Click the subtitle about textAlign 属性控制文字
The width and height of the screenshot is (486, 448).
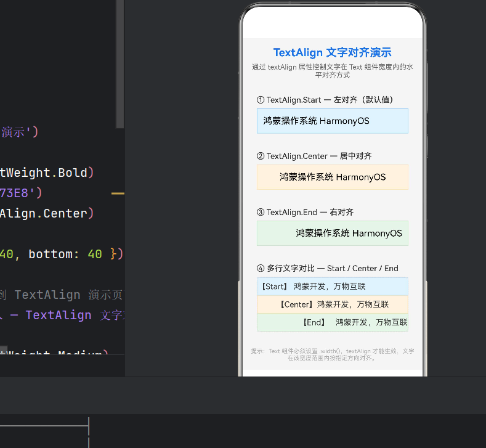coord(332,71)
